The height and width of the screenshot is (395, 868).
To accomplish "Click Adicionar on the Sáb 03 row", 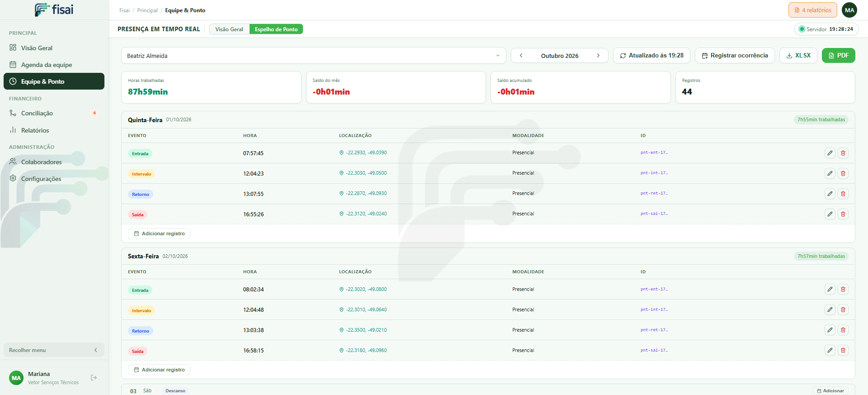I will pyautogui.click(x=830, y=391).
